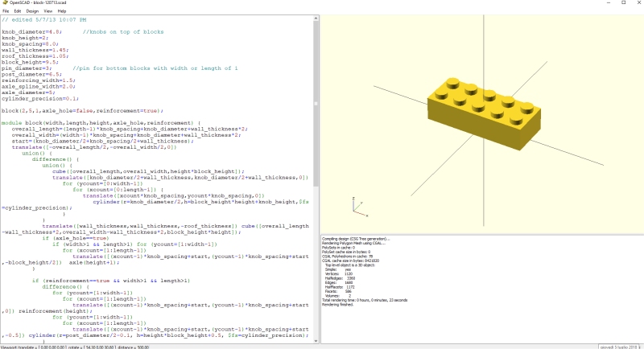Click the Viewport status bar text

(x=75, y=347)
